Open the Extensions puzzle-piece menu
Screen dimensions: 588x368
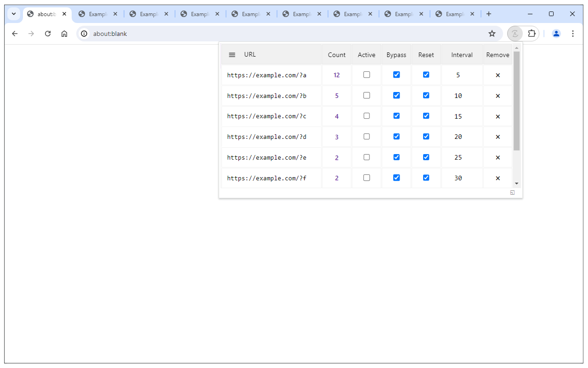[x=531, y=34]
